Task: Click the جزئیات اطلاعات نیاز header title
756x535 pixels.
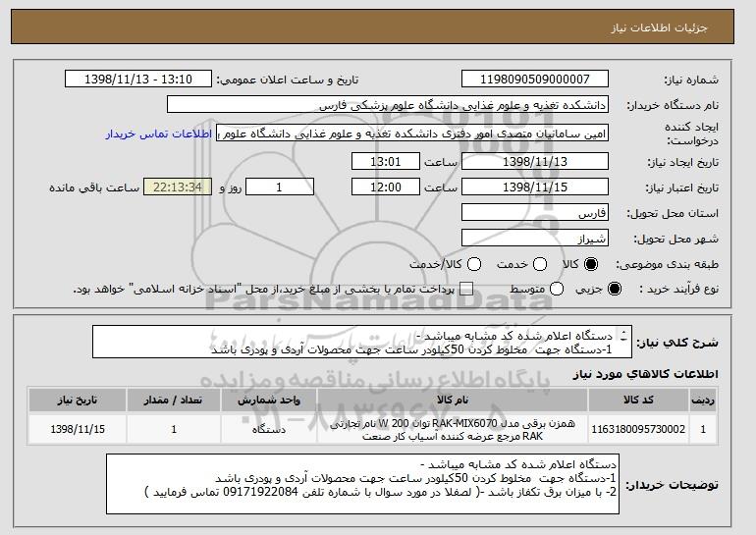Action: pos(659,27)
